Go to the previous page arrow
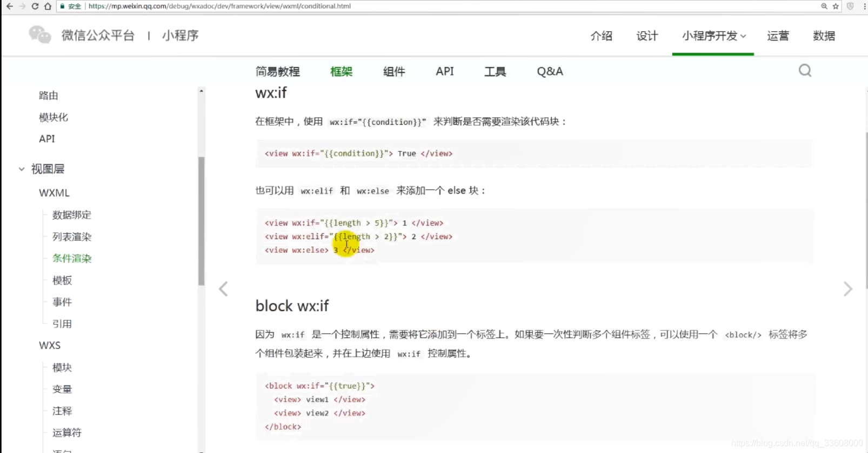This screenshot has width=868, height=453. click(223, 289)
